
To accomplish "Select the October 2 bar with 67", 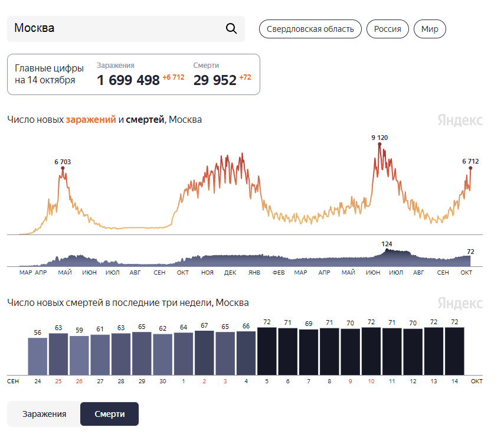I will pos(204,353).
